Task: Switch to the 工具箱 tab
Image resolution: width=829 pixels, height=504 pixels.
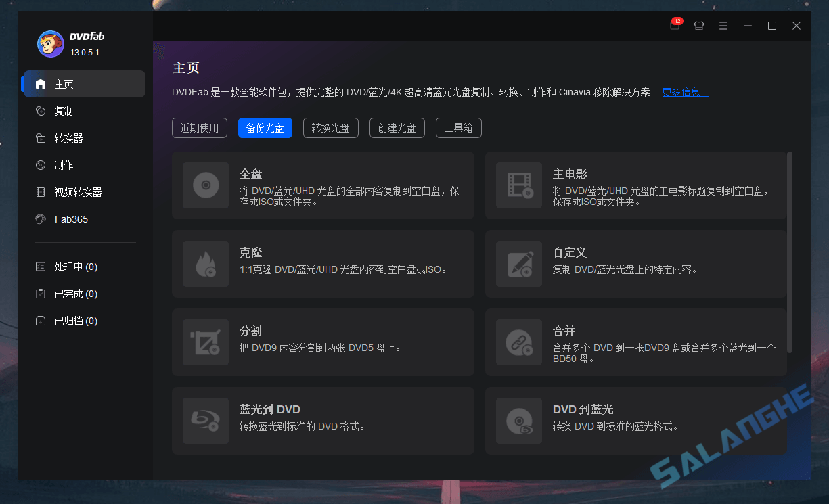Action: tap(458, 127)
